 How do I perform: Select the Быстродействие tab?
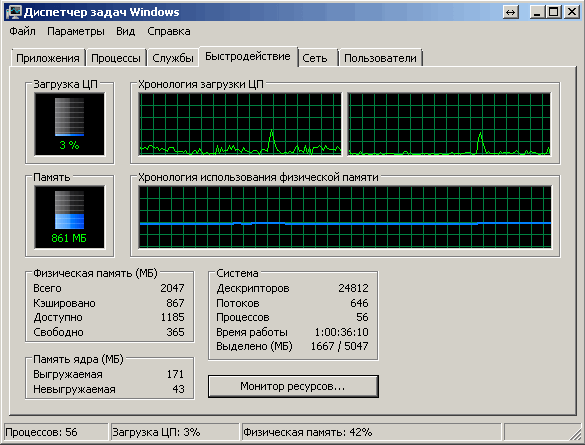tap(248, 56)
